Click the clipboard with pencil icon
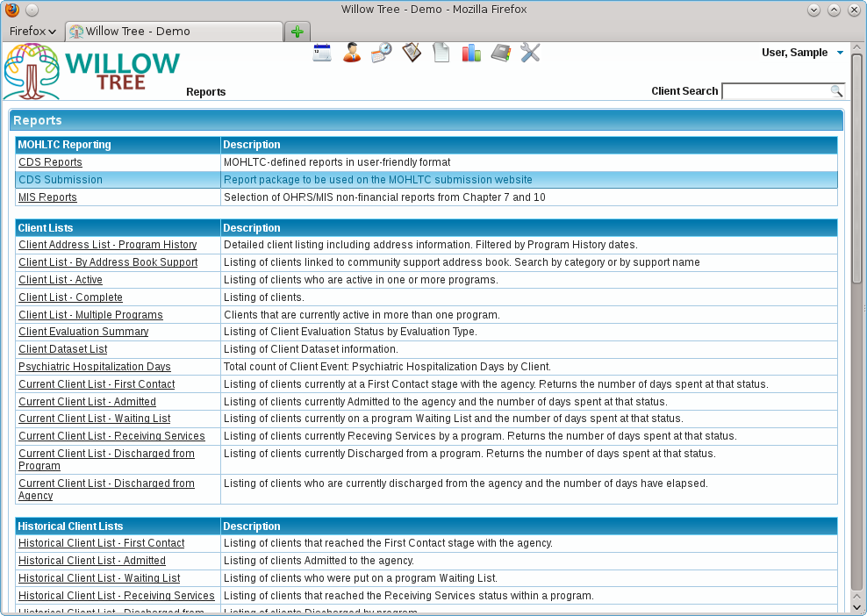 pos(412,53)
